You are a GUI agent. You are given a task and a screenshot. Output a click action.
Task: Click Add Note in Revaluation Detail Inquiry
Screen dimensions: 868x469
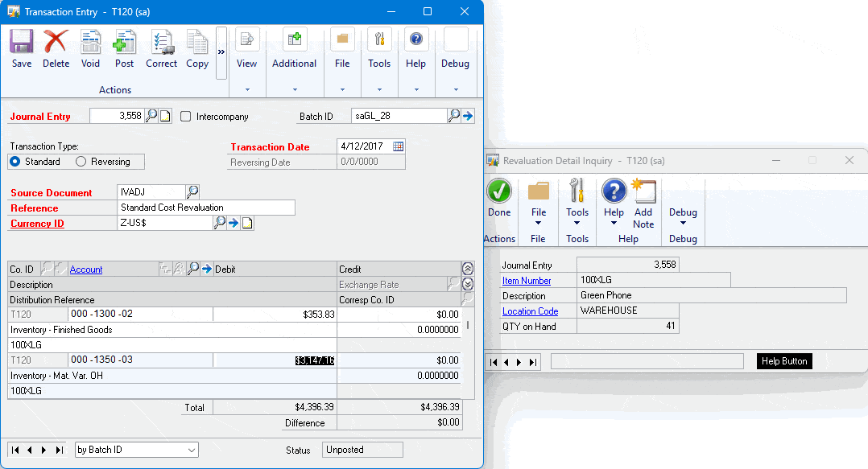click(x=643, y=204)
